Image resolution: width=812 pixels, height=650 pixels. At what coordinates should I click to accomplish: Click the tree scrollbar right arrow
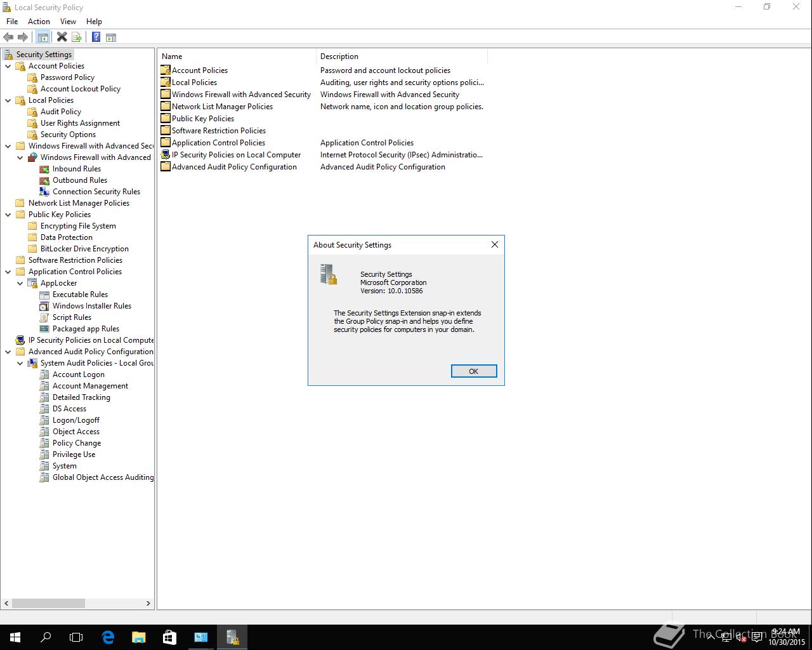point(148,604)
